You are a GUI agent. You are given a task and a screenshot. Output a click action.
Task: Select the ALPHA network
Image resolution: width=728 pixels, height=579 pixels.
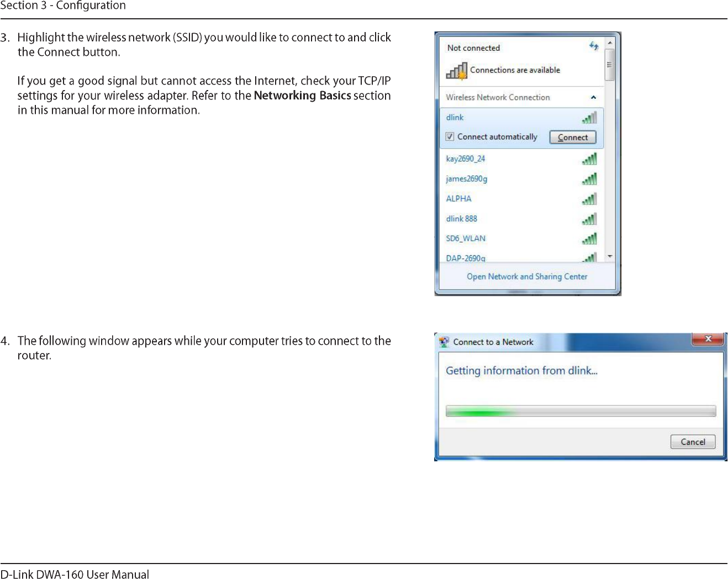tap(521, 199)
